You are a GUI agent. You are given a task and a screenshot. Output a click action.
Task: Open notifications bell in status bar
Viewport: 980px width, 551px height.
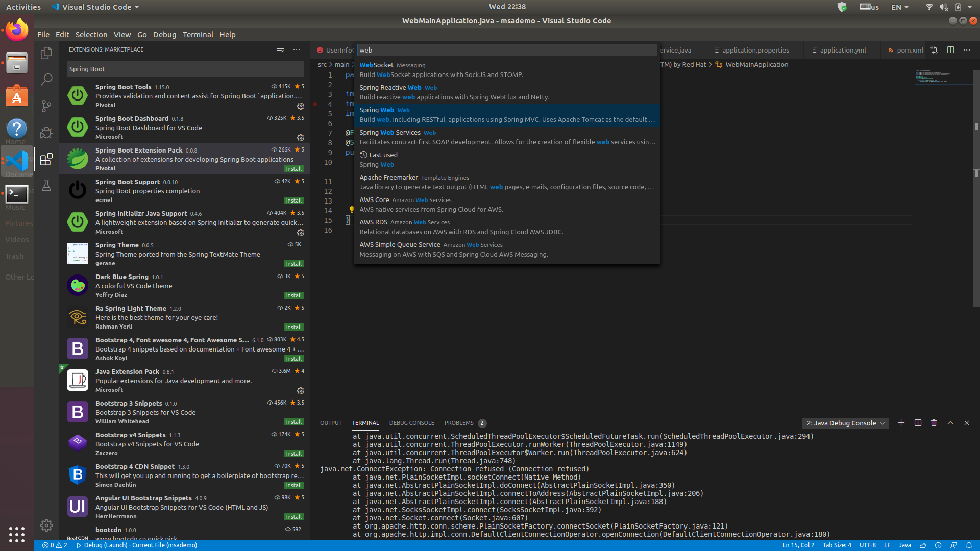pos(969,545)
